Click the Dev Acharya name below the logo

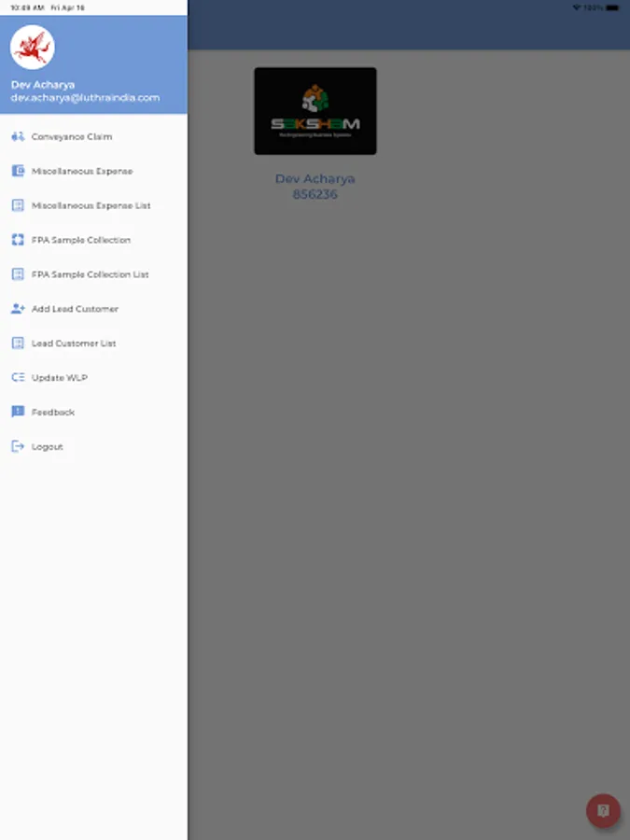[315, 179]
